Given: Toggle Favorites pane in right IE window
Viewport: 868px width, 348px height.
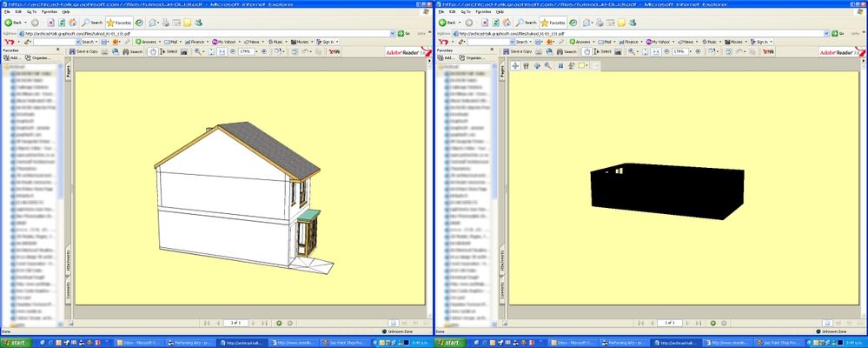Looking at the screenshot, I should point(553,23).
